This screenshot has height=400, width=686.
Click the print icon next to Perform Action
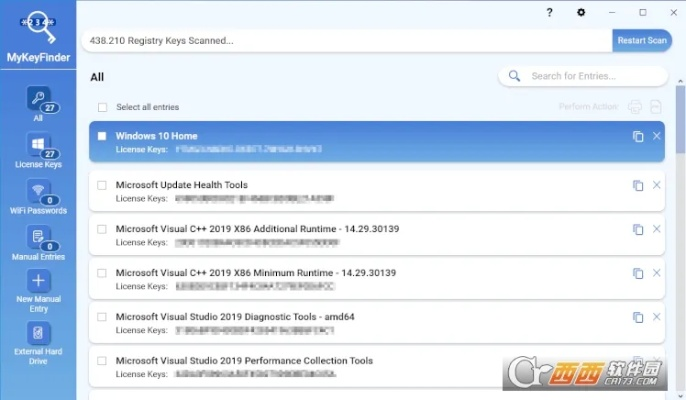click(635, 107)
